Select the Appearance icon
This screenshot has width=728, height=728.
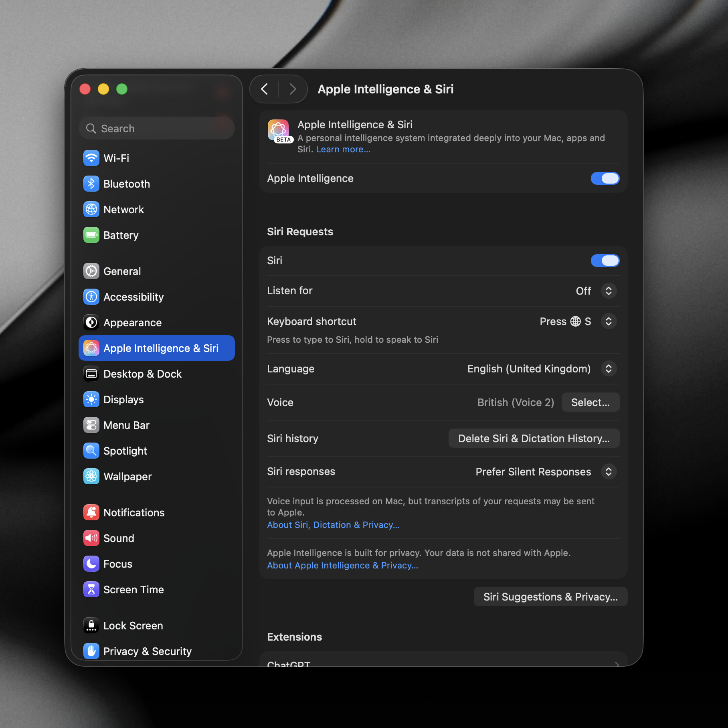click(x=91, y=322)
